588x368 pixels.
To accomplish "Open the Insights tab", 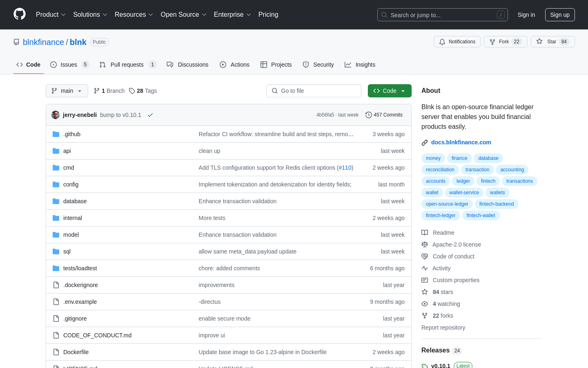I will tap(360, 65).
